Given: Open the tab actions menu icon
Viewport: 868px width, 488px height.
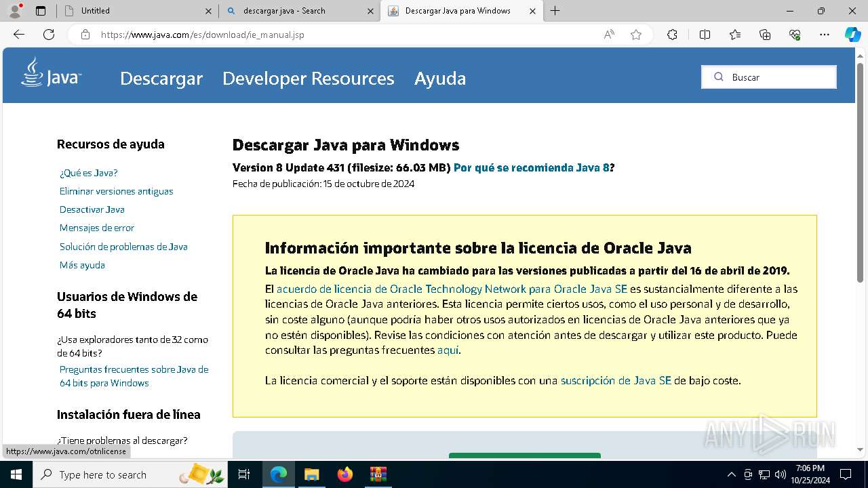Looking at the screenshot, I should point(41,11).
